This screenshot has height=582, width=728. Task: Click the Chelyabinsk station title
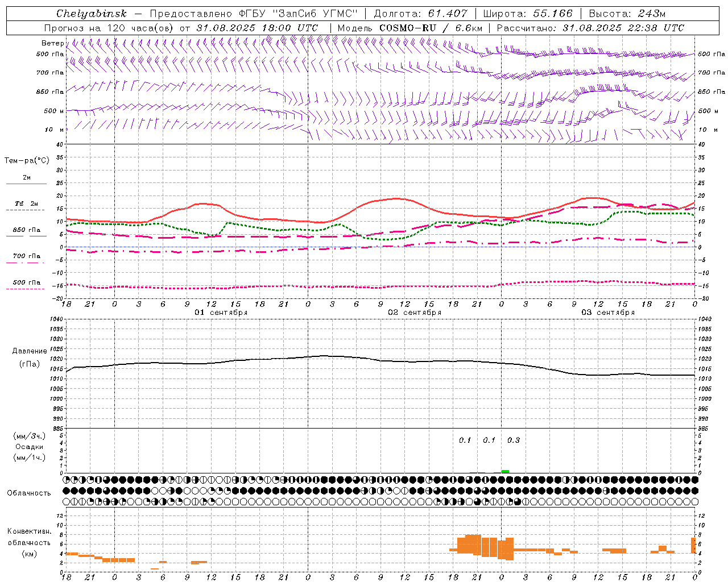pyautogui.click(x=91, y=14)
